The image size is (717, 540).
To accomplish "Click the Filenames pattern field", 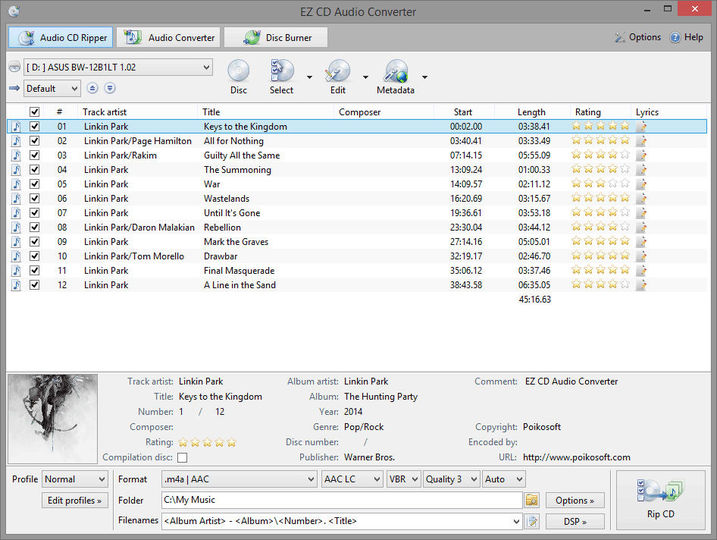I will [x=342, y=521].
